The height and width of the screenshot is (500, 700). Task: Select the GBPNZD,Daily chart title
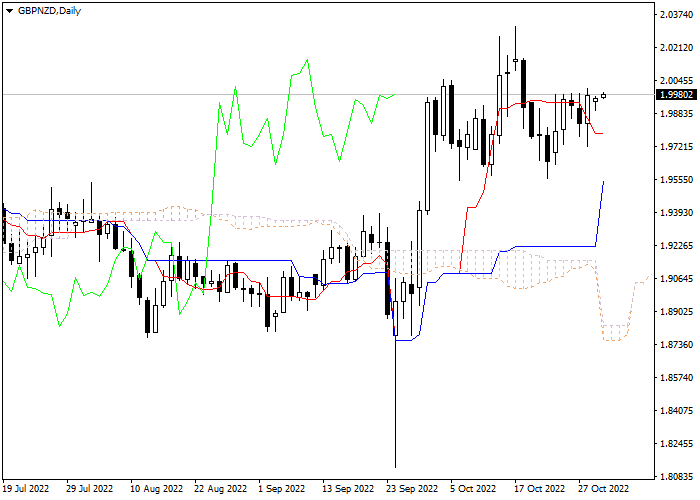coord(49,11)
